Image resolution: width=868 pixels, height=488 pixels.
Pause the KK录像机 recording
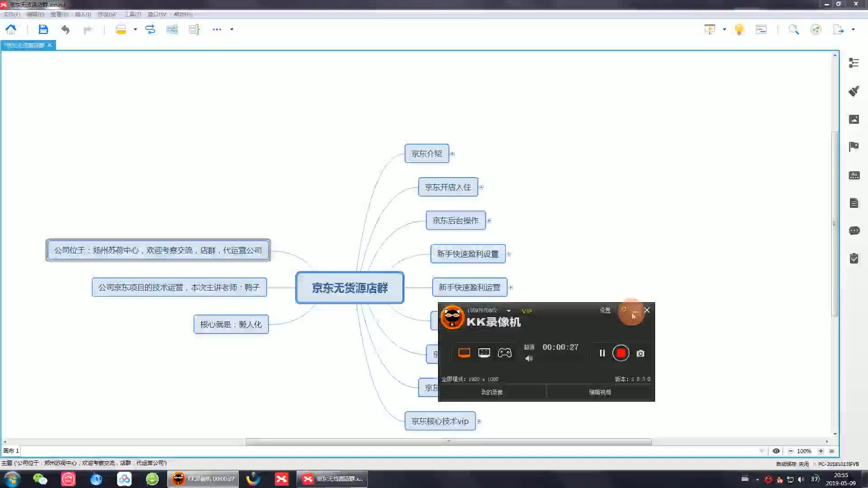coord(602,353)
